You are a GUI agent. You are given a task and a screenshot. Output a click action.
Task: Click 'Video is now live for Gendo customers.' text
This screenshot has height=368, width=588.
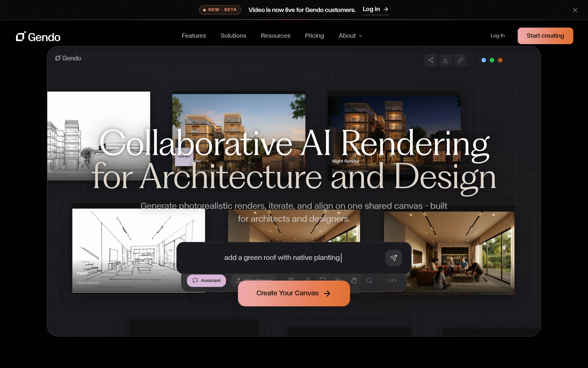coord(302,10)
